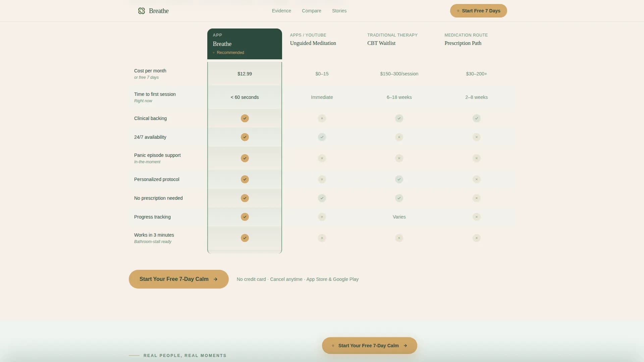This screenshot has height=362, width=644.
Task: Click the Breathe 24/7 availability check icon
Action: 245,137
